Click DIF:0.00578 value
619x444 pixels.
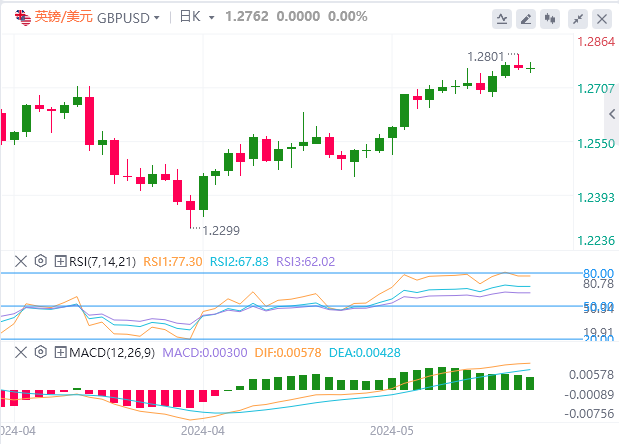point(288,352)
